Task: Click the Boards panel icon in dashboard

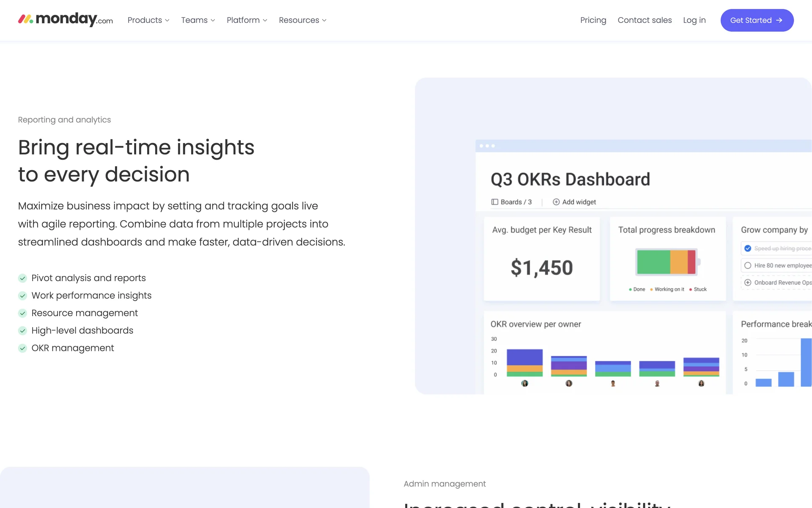Action: pyautogui.click(x=494, y=202)
